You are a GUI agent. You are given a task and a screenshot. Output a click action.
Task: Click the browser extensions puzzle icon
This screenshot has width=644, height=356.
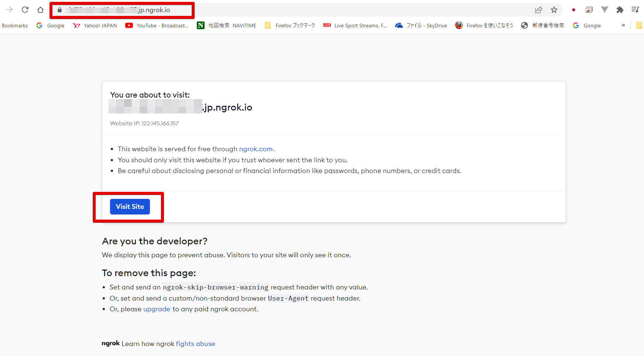(620, 10)
